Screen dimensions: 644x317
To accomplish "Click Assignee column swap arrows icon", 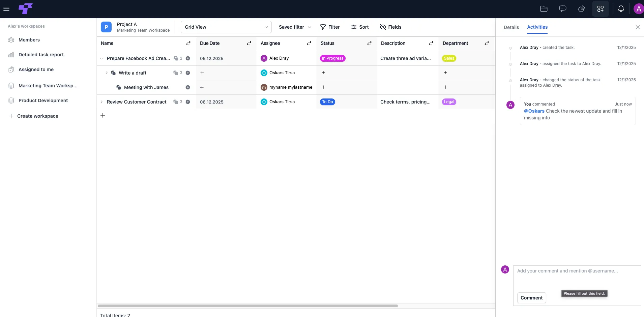I will (x=309, y=43).
